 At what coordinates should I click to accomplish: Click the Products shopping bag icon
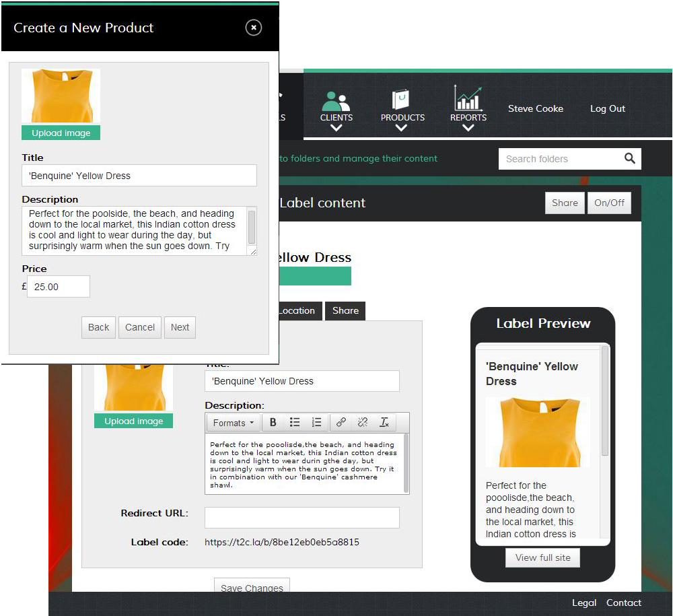pos(402,100)
